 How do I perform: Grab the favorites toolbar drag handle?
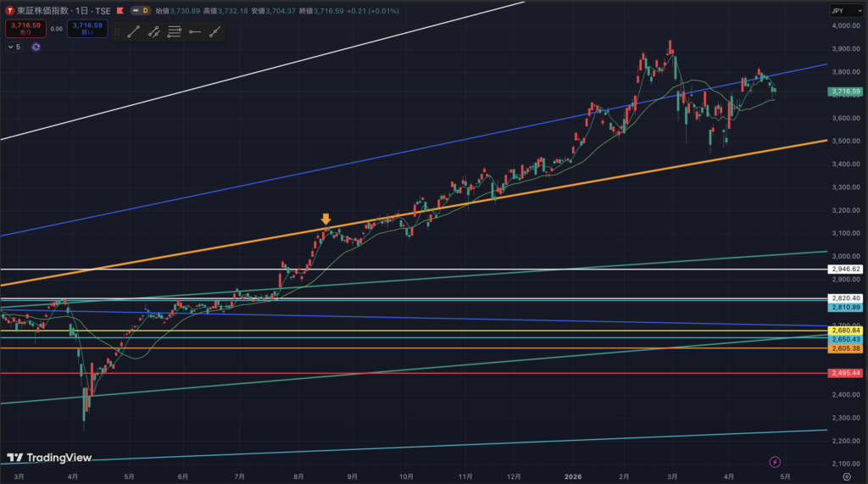pos(116,31)
